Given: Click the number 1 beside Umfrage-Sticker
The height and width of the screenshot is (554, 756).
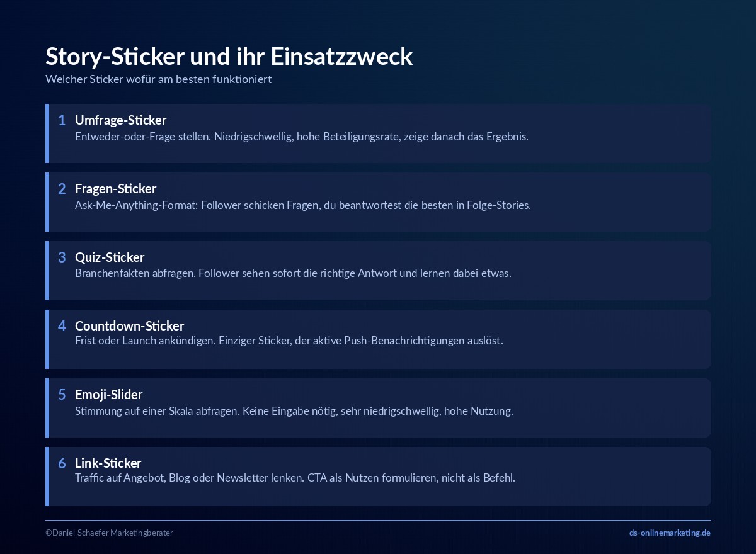Looking at the screenshot, I should [x=62, y=120].
